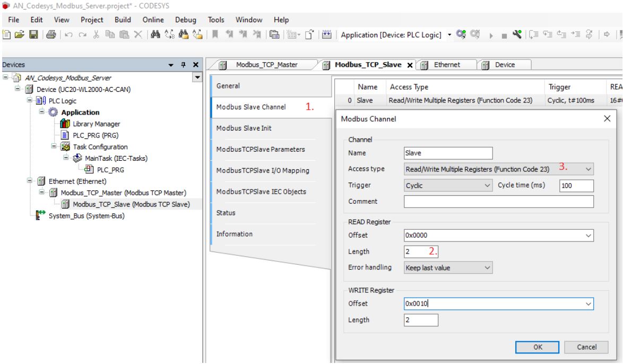Save the project with the floppy icon

coord(34,34)
